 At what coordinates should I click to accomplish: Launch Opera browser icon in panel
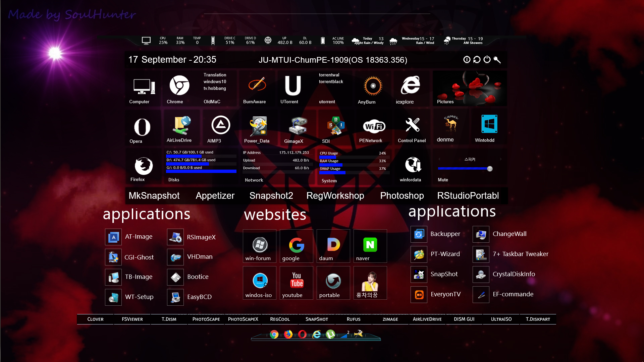tap(142, 127)
